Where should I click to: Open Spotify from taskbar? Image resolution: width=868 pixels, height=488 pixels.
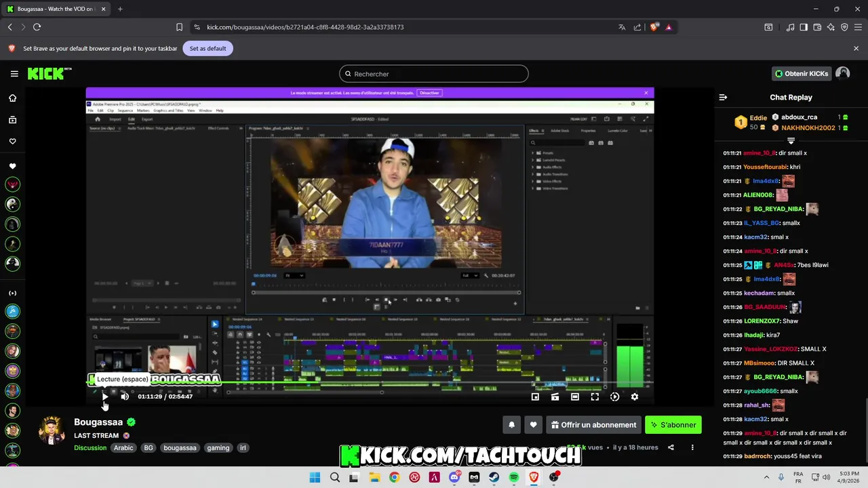tap(514, 478)
